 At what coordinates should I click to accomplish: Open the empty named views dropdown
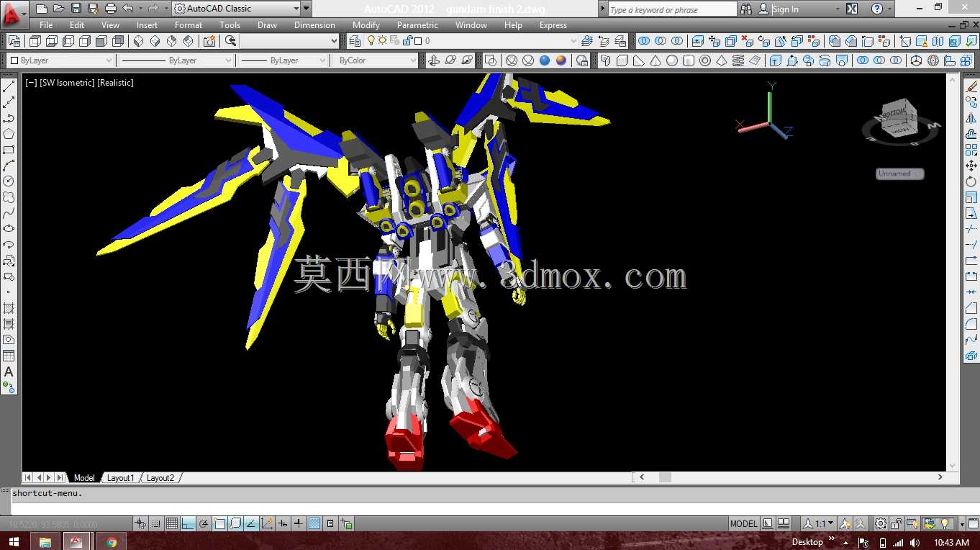289,41
